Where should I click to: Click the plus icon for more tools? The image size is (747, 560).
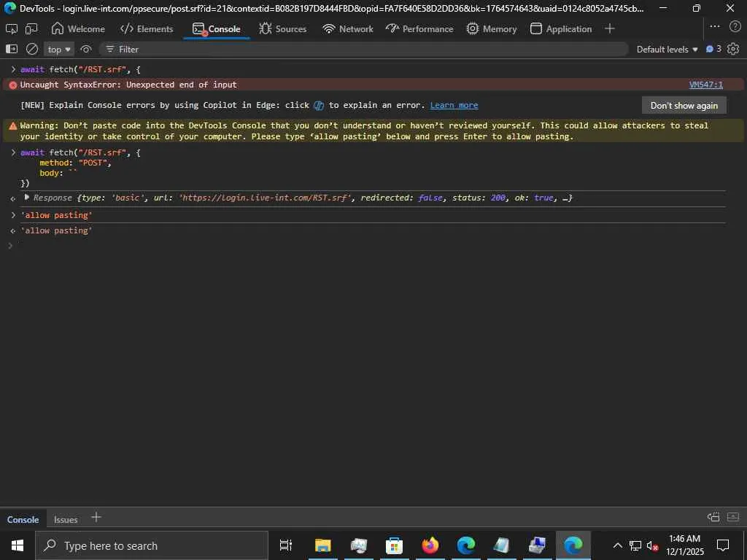click(x=609, y=28)
